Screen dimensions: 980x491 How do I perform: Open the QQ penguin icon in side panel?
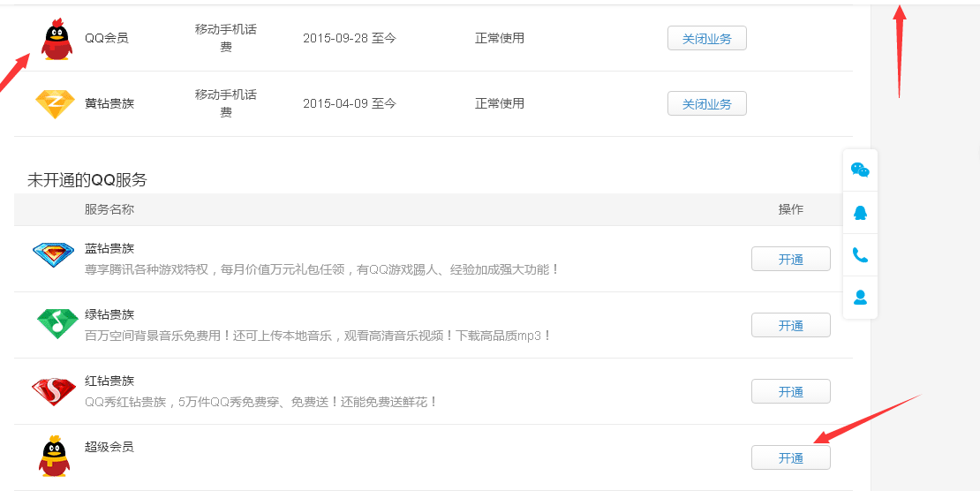tap(860, 213)
